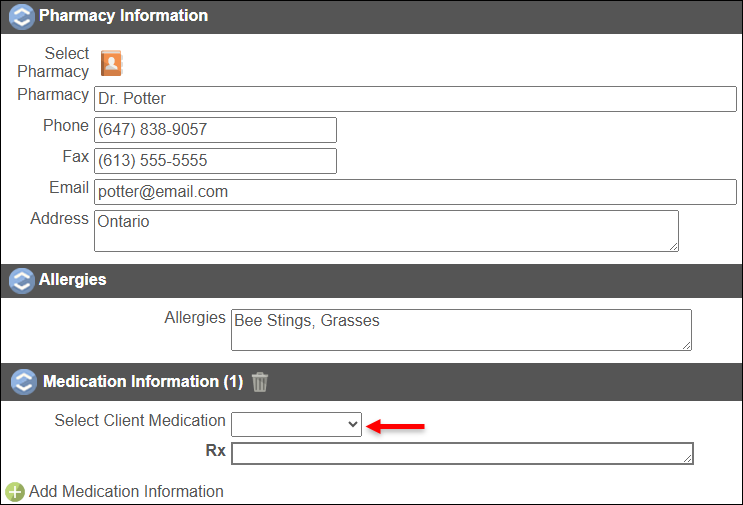
Task: Focus the Pharmacy name field with Dr. Potter
Action: (415, 99)
